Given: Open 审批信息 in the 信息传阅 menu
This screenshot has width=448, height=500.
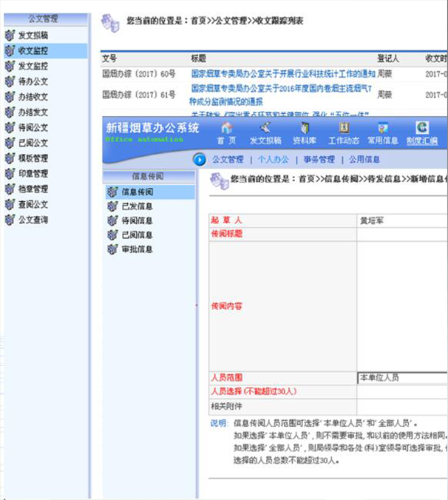Looking at the screenshot, I should coord(138,249).
